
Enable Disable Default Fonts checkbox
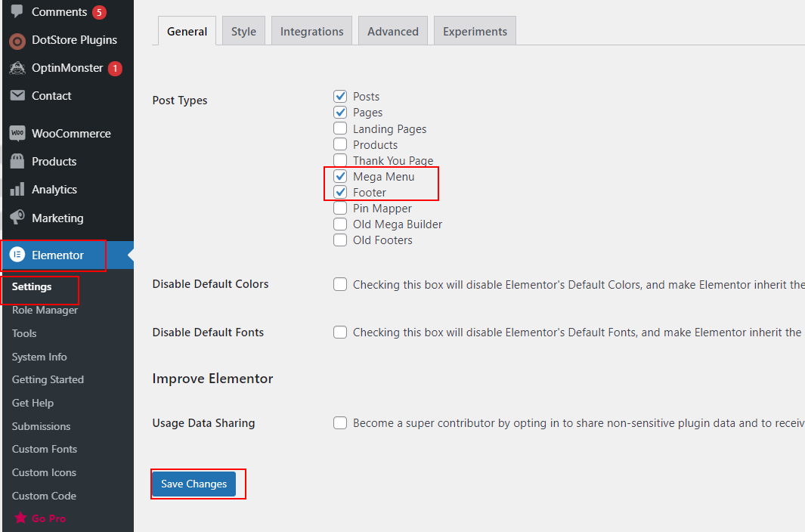[340, 332]
